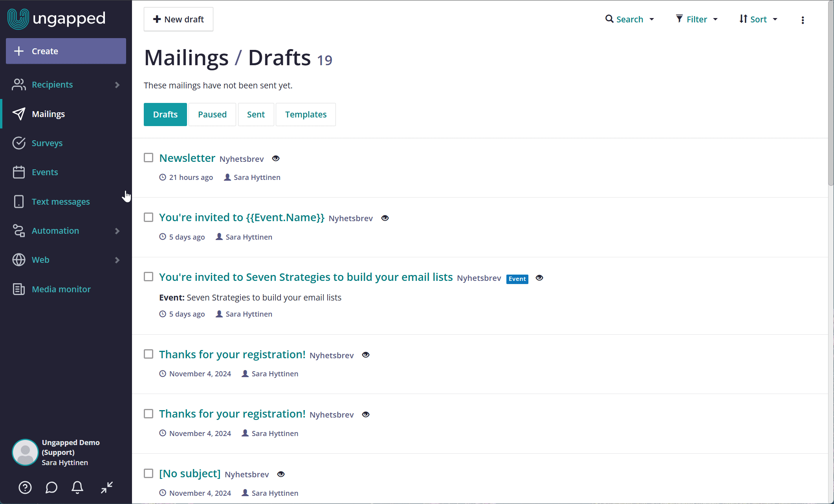Open Text messages in the sidebar

point(61,202)
